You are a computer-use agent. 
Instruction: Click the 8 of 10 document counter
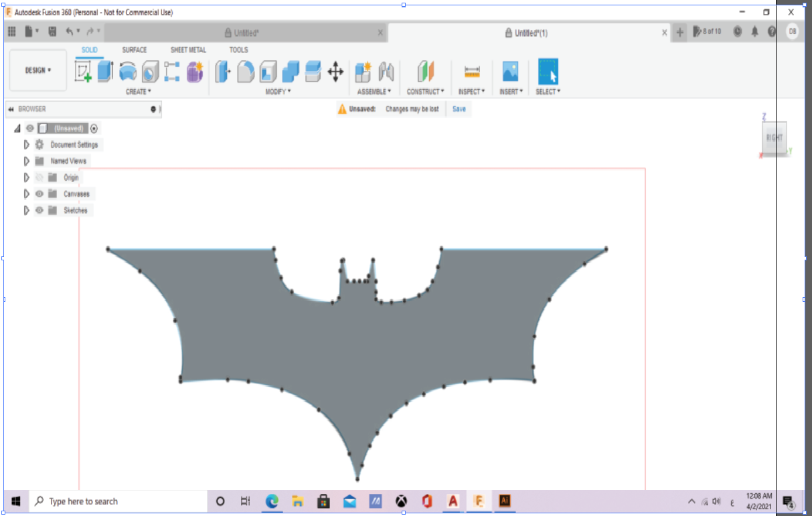pos(707,31)
